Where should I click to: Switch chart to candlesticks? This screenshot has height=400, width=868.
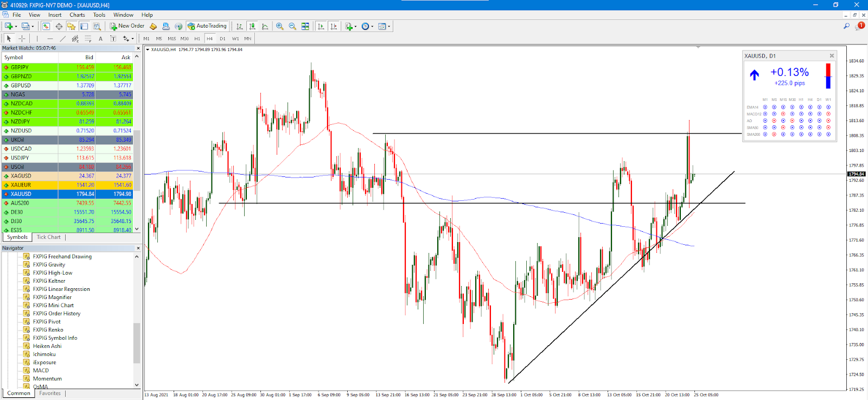pyautogui.click(x=252, y=26)
